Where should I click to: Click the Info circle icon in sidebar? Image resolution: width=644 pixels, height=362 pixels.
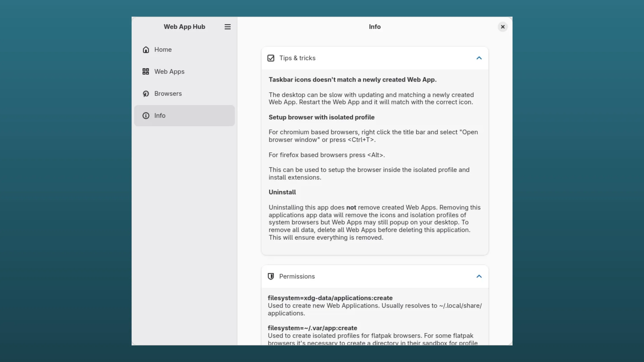pos(146,116)
